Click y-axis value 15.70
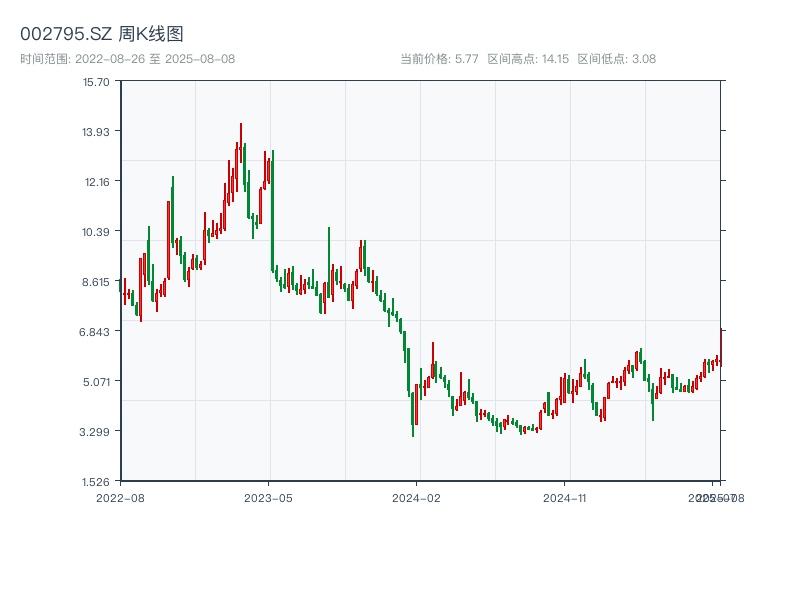The image size is (800, 600). pyautogui.click(x=96, y=82)
